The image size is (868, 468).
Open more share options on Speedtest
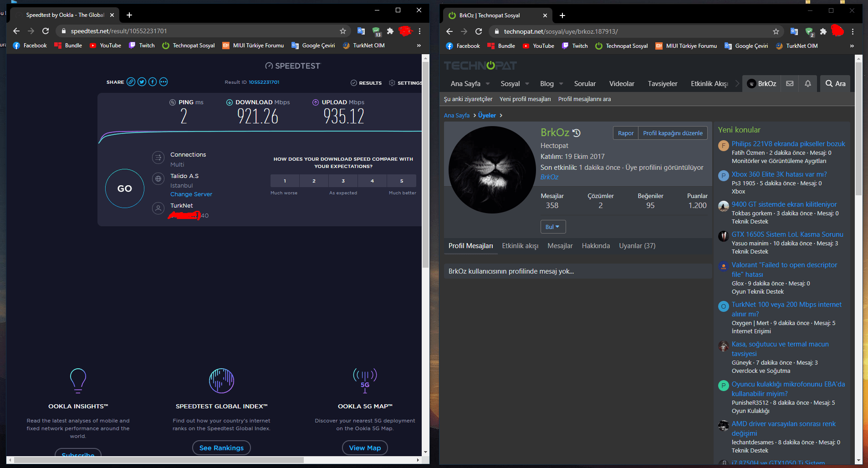pos(163,82)
